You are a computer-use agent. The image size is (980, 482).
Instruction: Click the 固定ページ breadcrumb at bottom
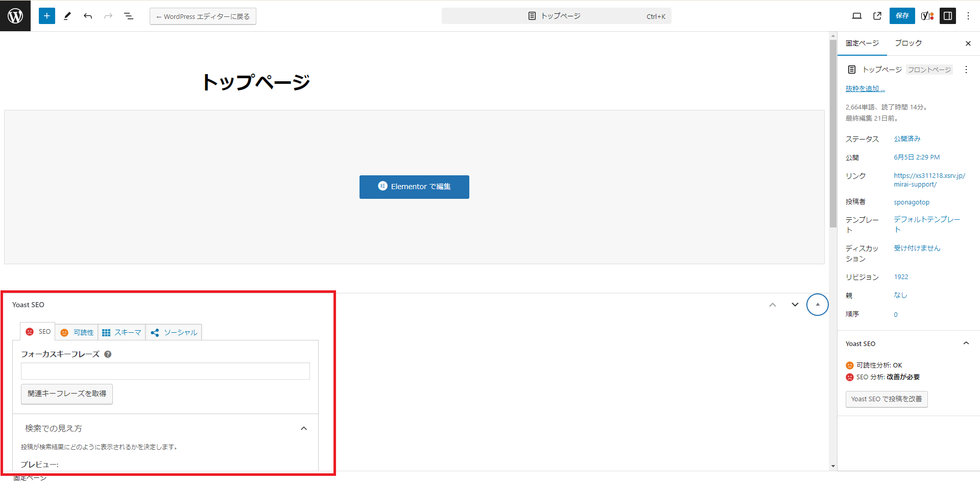click(30, 478)
